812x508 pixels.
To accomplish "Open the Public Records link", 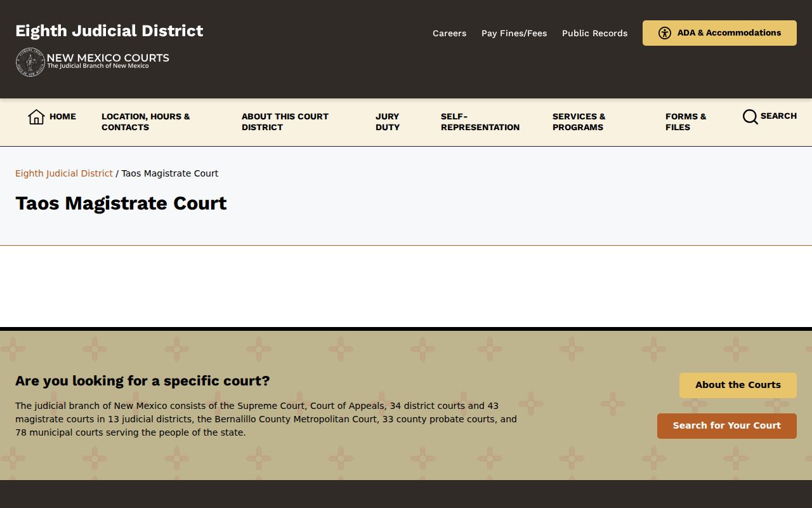I will pyautogui.click(x=594, y=33).
